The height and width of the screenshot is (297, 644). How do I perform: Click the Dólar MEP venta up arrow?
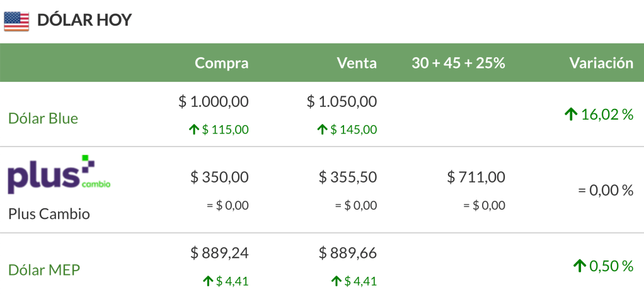(x=336, y=281)
